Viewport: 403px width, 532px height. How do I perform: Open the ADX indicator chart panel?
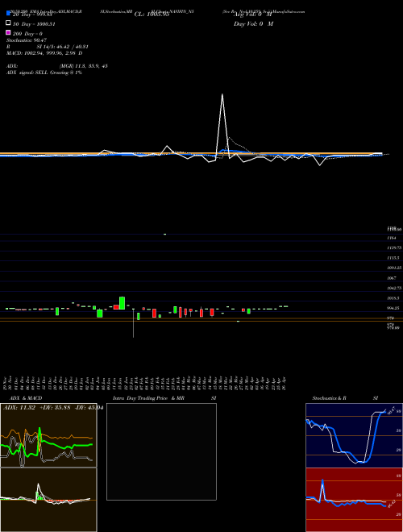pyautogui.click(x=48, y=435)
